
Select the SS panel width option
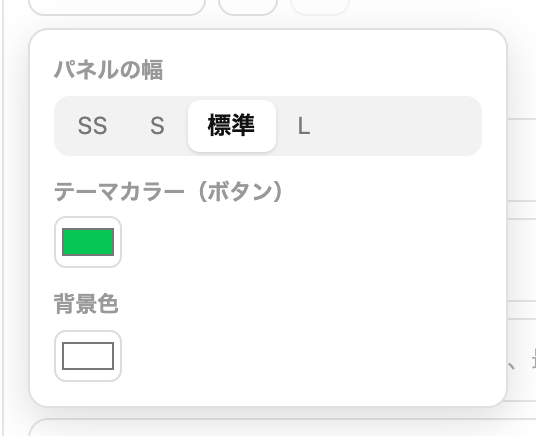click(92, 126)
